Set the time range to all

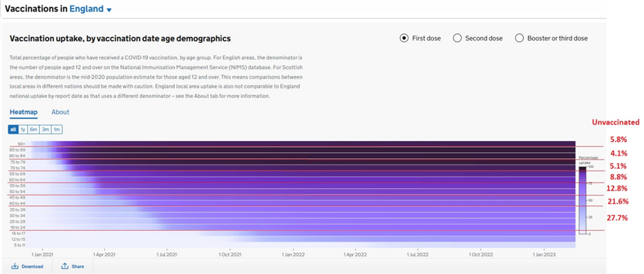click(x=13, y=129)
